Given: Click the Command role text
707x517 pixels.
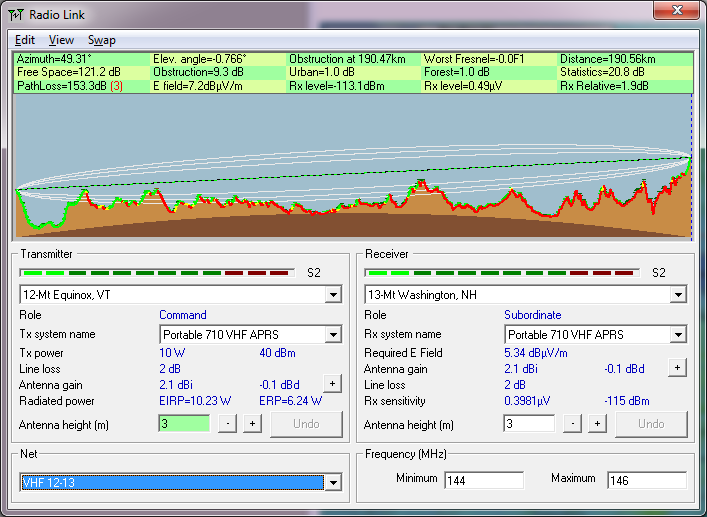Looking at the screenshot, I should (183, 315).
